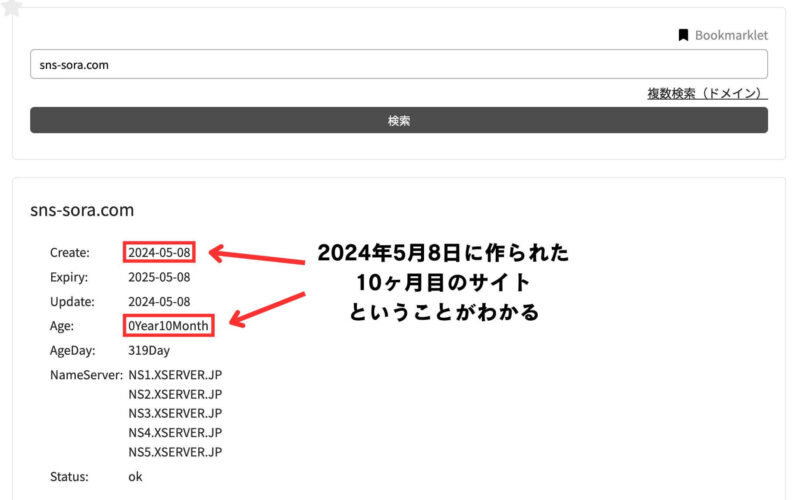Select the Update row date value

pos(159,302)
